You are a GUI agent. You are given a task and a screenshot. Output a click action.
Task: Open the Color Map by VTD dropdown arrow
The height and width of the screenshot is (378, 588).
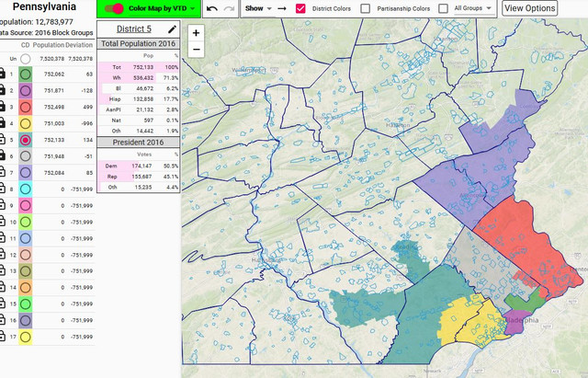click(x=193, y=8)
